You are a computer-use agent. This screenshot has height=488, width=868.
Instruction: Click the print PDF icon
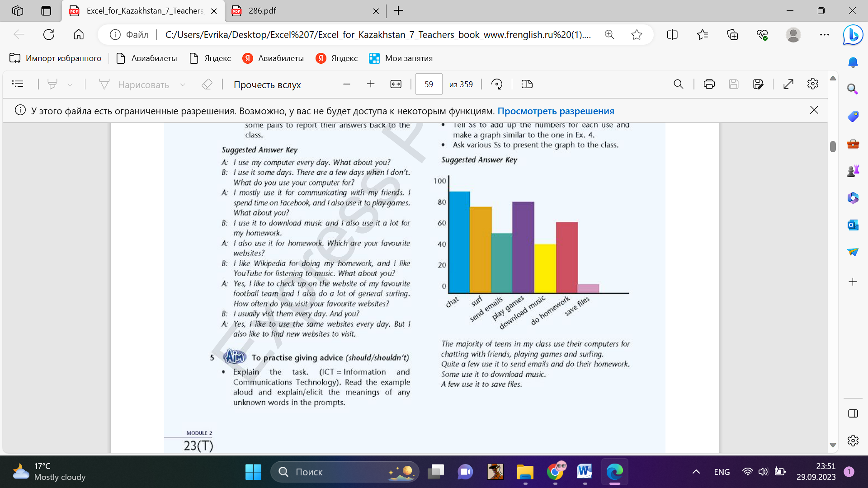point(709,84)
